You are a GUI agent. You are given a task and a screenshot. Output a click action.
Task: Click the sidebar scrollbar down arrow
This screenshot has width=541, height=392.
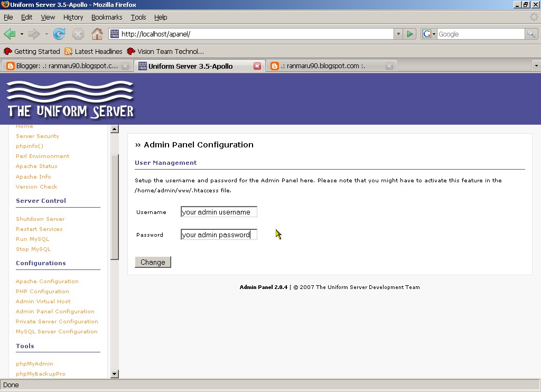pyautogui.click(x=115, y=374)
